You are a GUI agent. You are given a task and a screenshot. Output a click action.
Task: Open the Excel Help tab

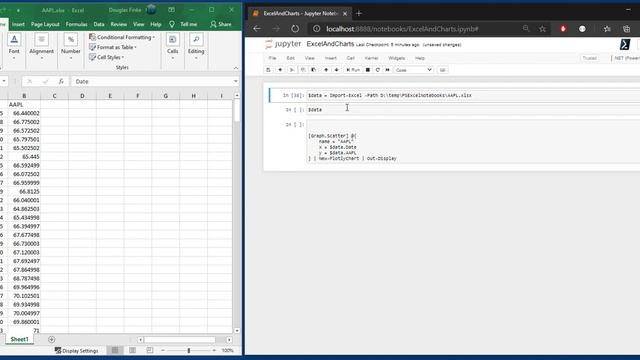pos(156,24)
